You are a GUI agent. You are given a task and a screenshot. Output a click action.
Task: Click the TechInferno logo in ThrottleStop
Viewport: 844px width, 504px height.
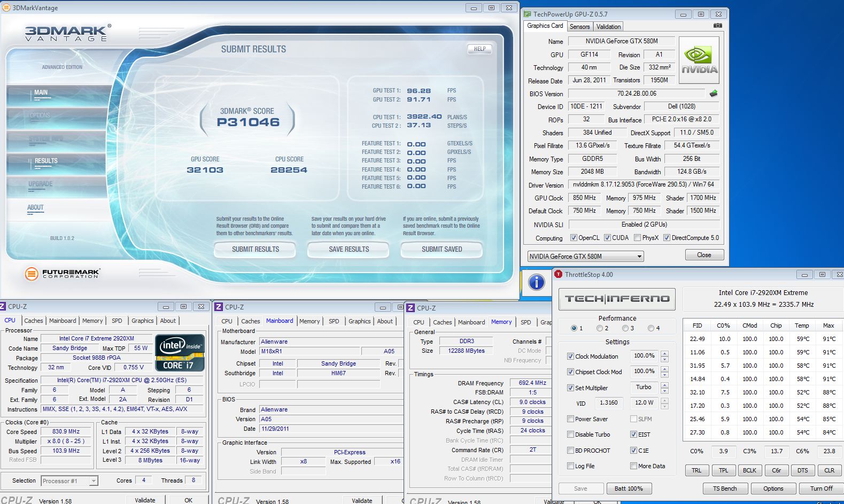(x=617, y=299)
